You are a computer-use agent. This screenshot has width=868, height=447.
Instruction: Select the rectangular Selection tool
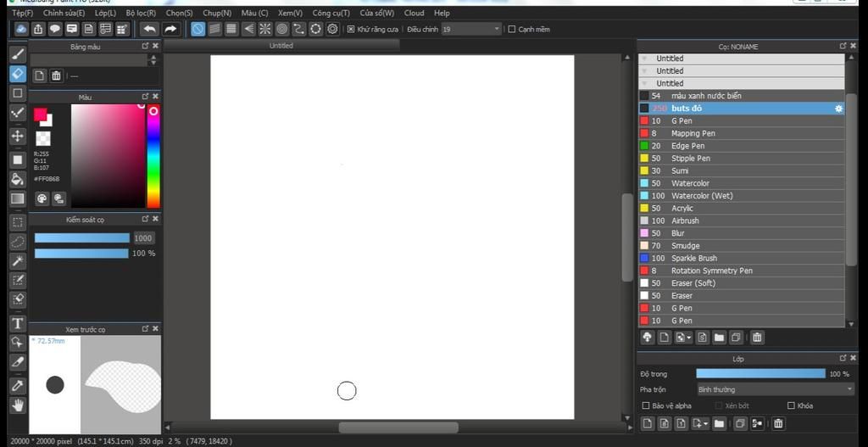(18, 223)
